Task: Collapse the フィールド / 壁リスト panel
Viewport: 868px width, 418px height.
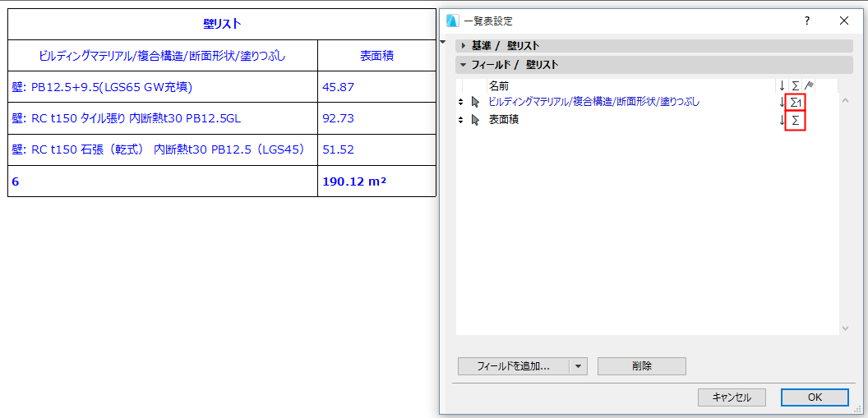Action: pyautogui.click(x=464, y=65)
